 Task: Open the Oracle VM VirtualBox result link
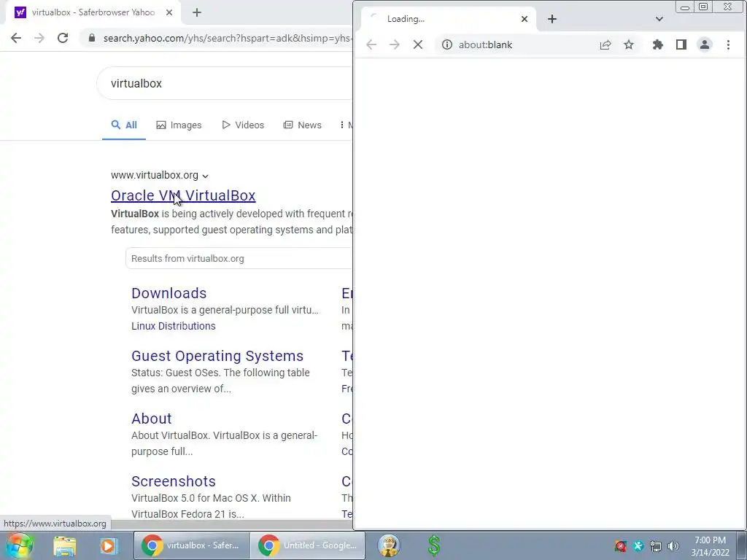tap(183, 195)
